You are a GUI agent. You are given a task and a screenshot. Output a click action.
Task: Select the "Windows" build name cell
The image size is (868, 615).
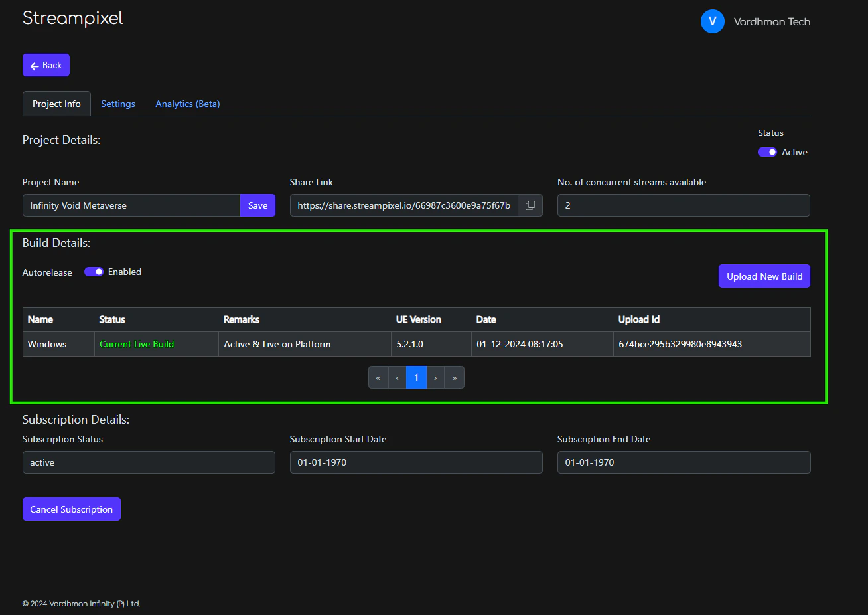[x=58, y=344]
